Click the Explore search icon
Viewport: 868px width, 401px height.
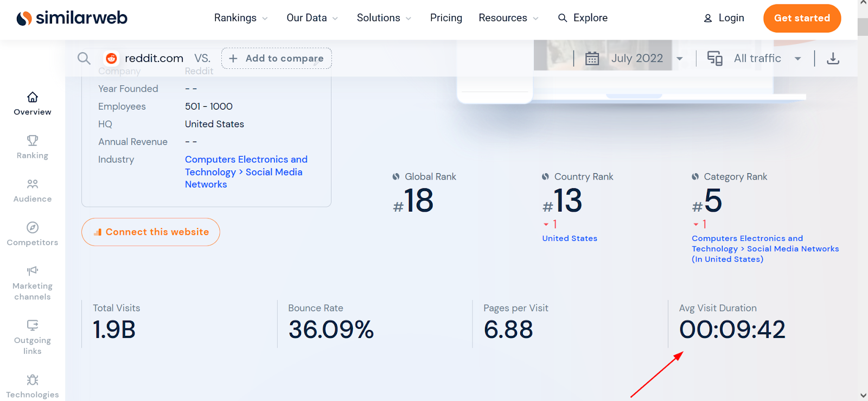click(563, 18)
